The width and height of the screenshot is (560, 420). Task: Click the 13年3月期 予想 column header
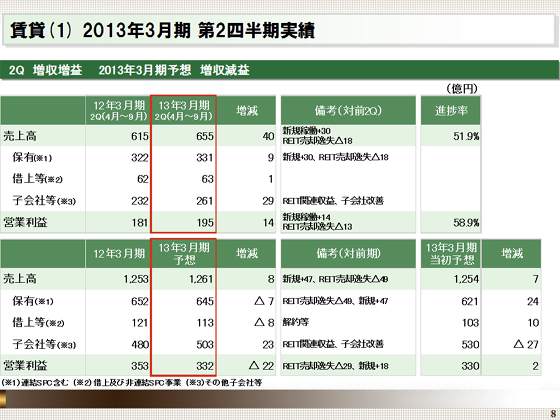click(184, 254)
